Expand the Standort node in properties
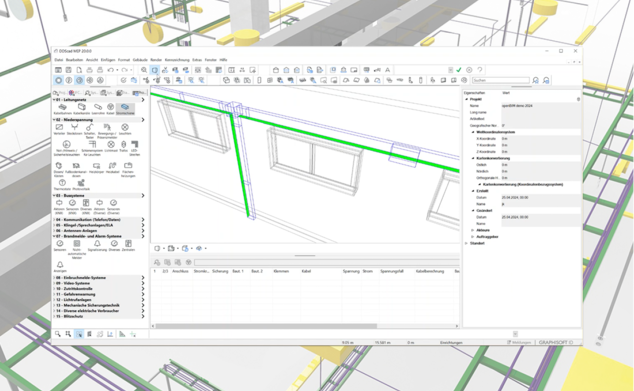This screenshot has height=391, width=634. point(466,243)
